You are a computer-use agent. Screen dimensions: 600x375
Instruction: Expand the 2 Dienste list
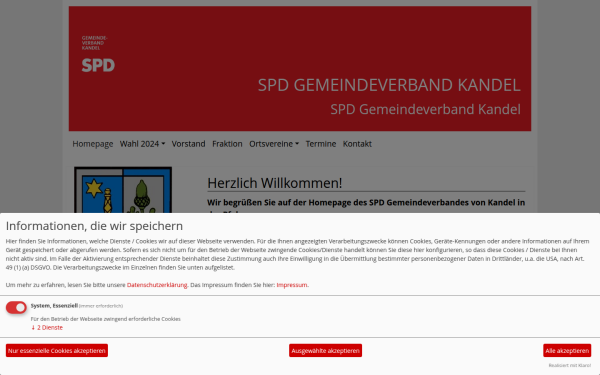click(47, 328)
